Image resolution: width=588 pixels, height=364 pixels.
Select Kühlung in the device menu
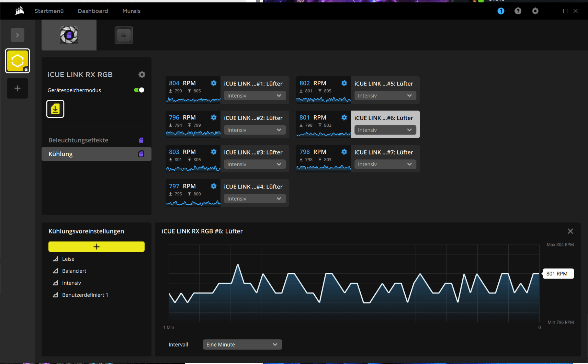click(x=97, y=154)
